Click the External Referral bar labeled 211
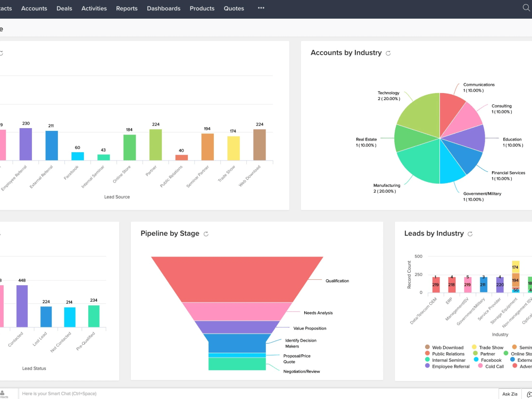 [x=52, y=146]
